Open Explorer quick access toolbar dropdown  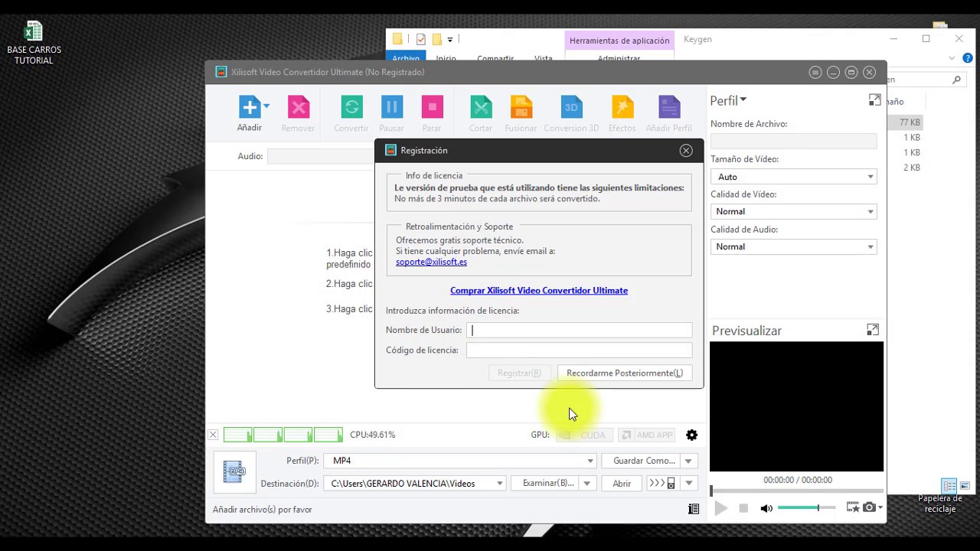(x=450, y=39)
